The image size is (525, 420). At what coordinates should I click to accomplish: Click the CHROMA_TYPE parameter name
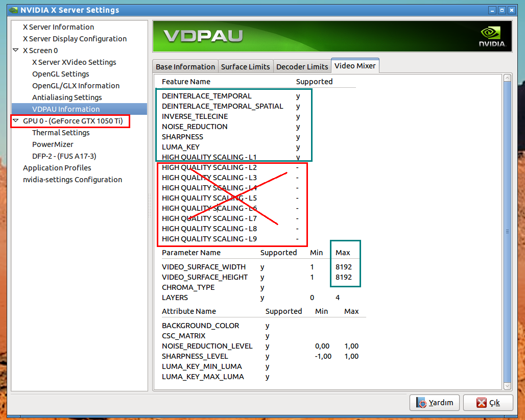[x=188, y=287]
